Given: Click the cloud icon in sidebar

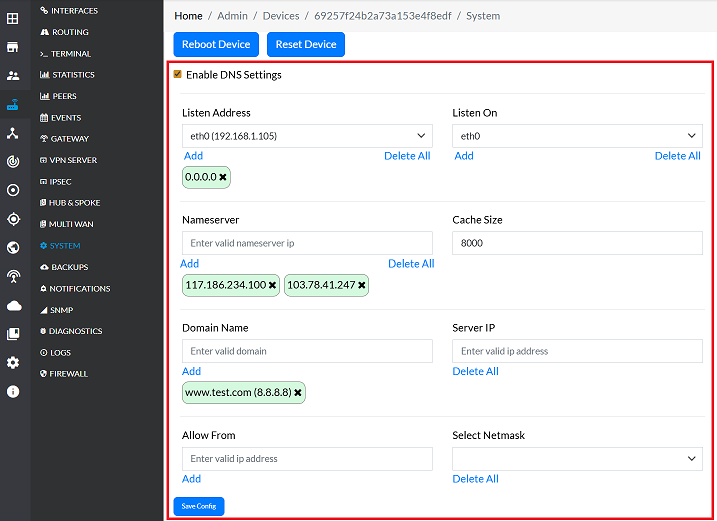Looking at the screenshot, I should pos(13,305).
